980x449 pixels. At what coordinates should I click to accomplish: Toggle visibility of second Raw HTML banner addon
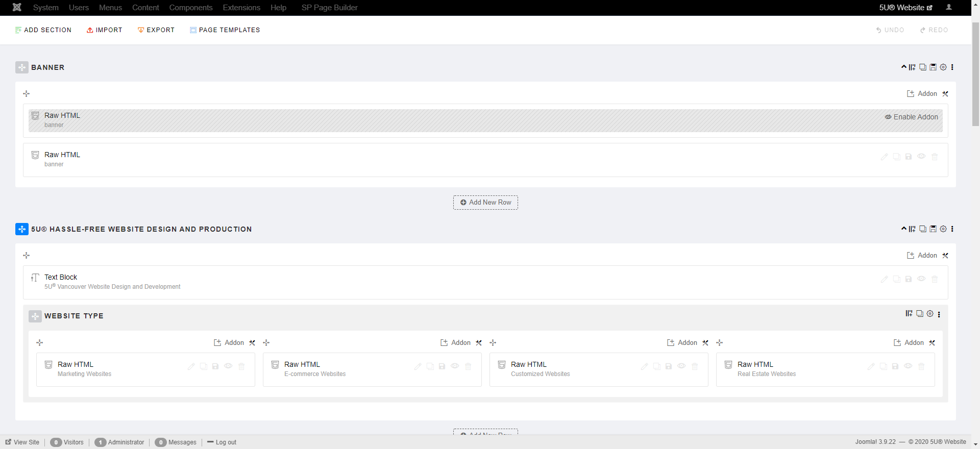[921, 157]
